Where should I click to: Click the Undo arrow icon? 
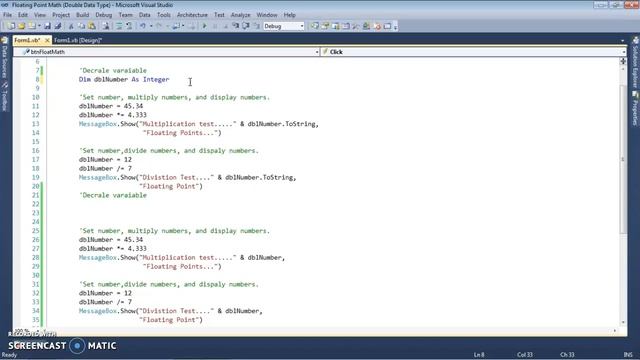click(x=143, y=26)
